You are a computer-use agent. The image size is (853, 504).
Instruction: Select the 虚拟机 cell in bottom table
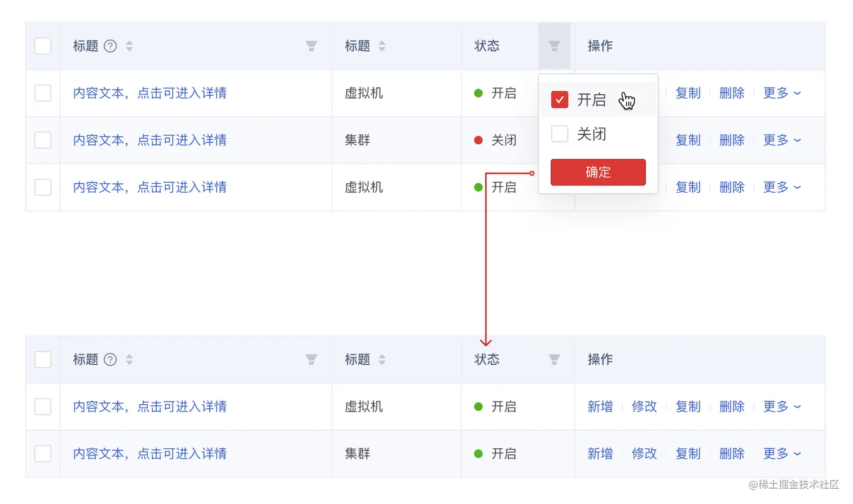[364, 406]
